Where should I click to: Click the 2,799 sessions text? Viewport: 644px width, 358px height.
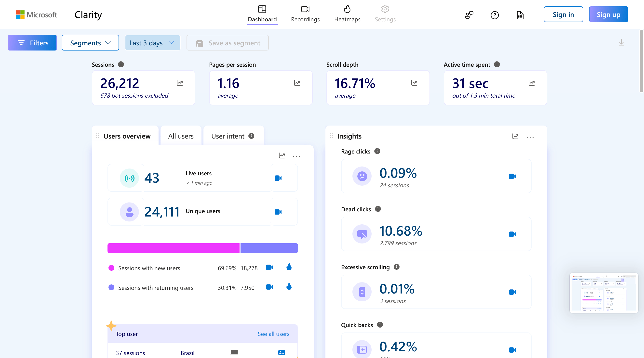[398, 243]
